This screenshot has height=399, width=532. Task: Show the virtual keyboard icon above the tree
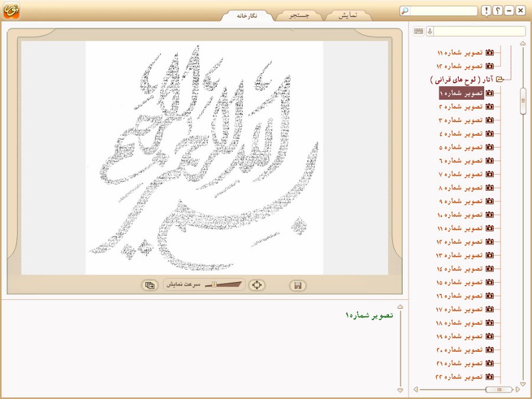pos(419,31)
